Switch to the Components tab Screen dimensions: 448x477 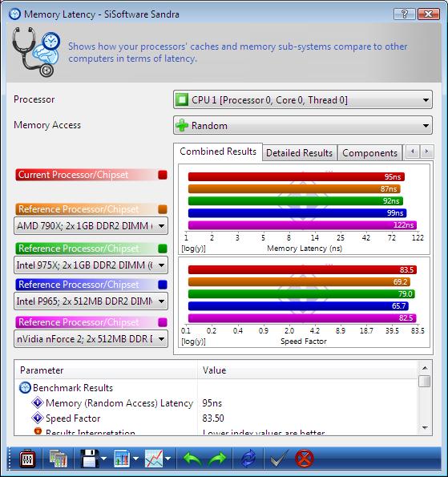(369, 152)
